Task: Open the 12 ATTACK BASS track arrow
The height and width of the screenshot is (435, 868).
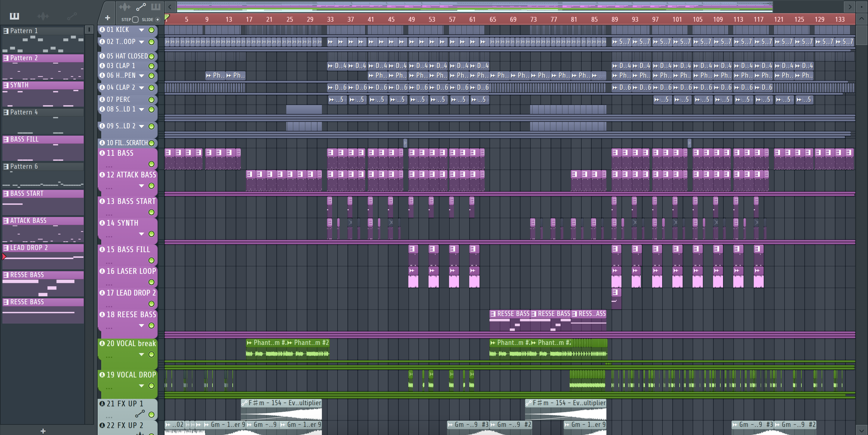Action: (142, 186)
